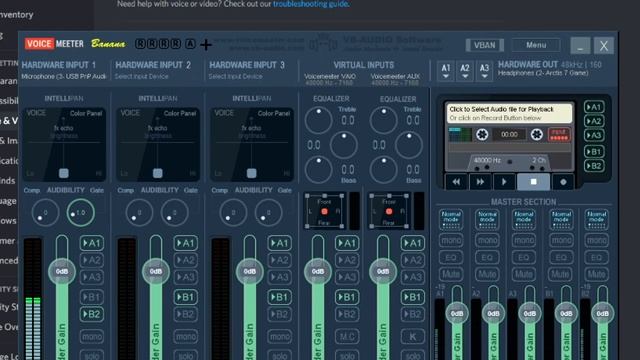
Task: Click the Gate knob on Hardware Input 1
Action: (80, 213)
